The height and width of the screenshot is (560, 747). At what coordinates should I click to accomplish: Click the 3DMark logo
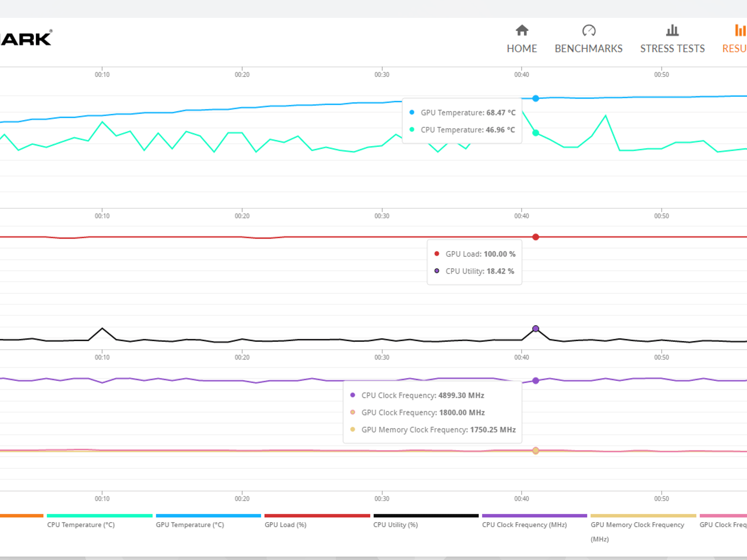pos(26,38)
